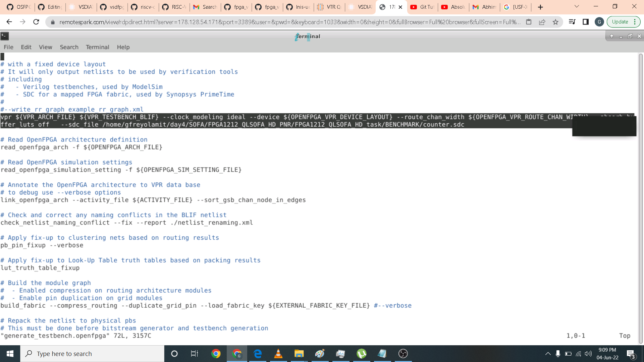
Task: Open the Search menu in terminal
Action: point(69,47)
